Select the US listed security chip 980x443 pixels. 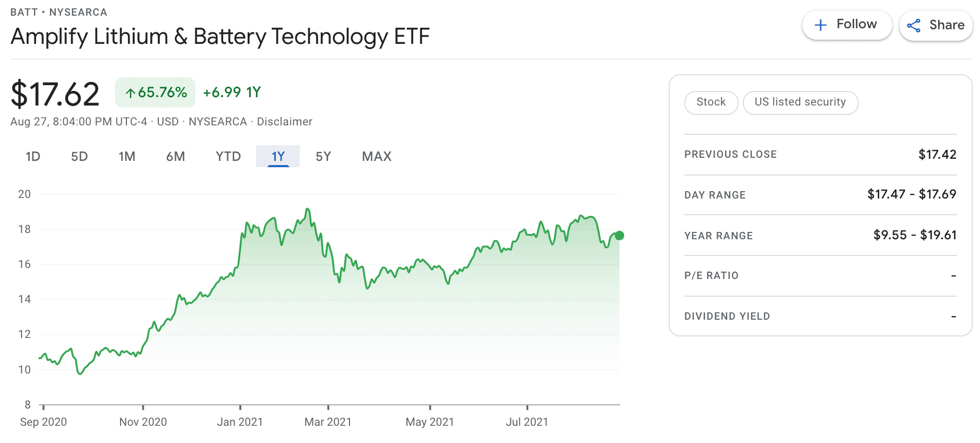(800, 102)
